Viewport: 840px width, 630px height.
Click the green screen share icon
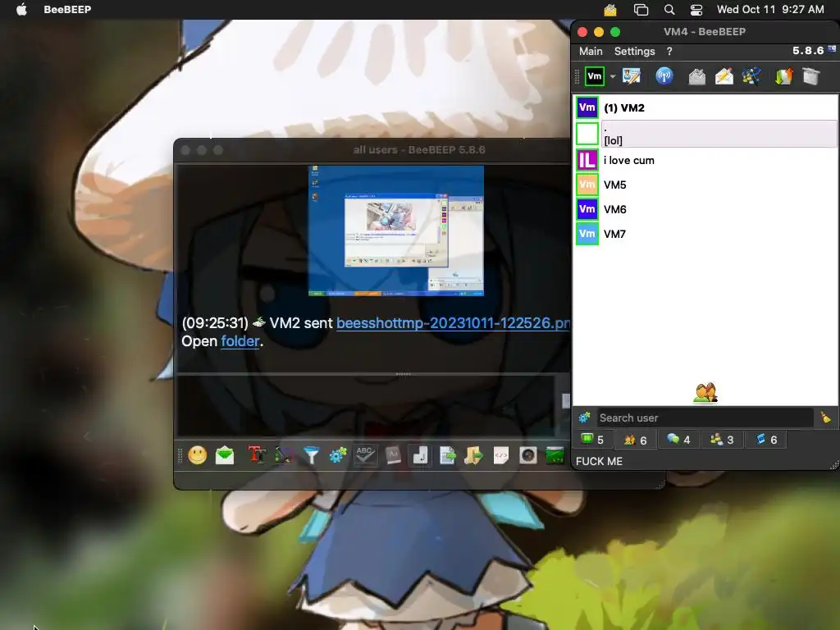(x=555, y=455)
